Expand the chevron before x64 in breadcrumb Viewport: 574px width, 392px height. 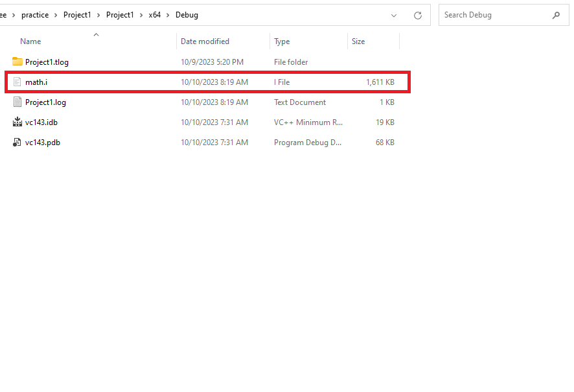(141, 15)
